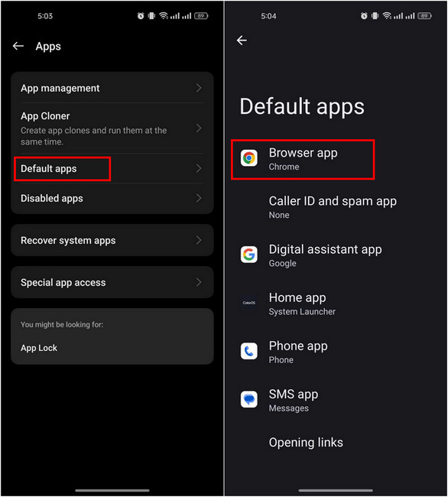
Task: Tap the Wi-Fi icon in right status bar
Action: [x=387, y=16]
